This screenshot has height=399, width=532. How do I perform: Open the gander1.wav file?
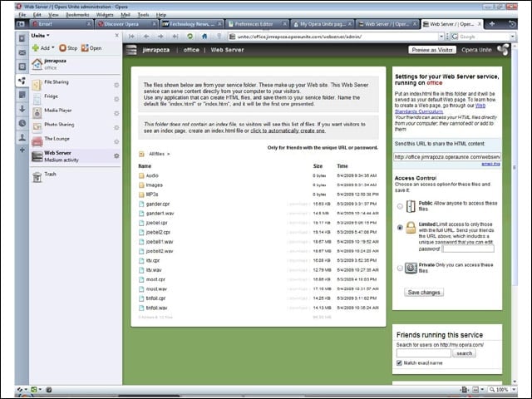click(x=160, y=214)
